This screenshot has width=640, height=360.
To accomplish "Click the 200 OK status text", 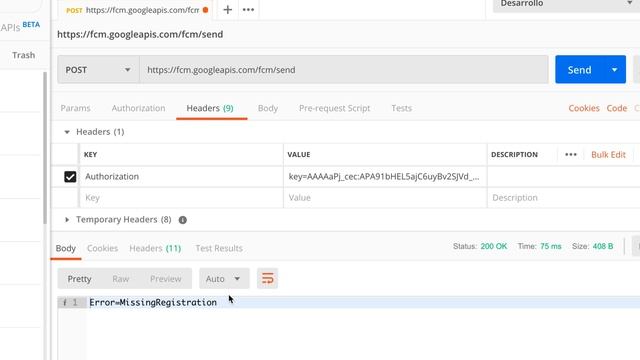I will coord(493,247).
